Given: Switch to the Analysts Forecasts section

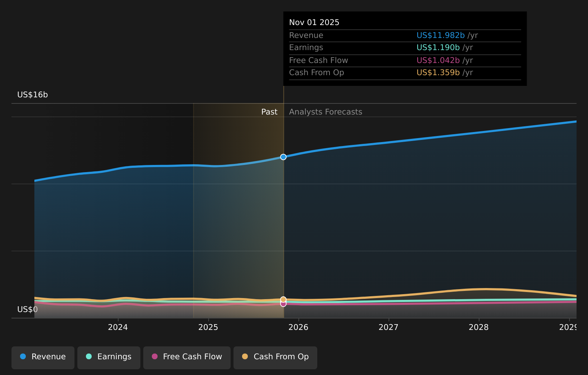Looking at the screenshot, I should [x=325, y=112].
